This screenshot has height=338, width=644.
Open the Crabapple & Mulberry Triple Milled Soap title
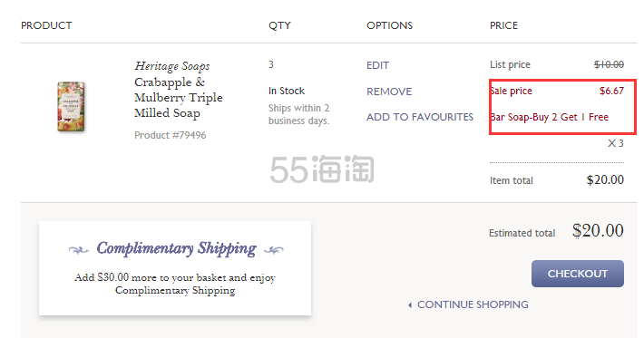click(x=179, y=98)
